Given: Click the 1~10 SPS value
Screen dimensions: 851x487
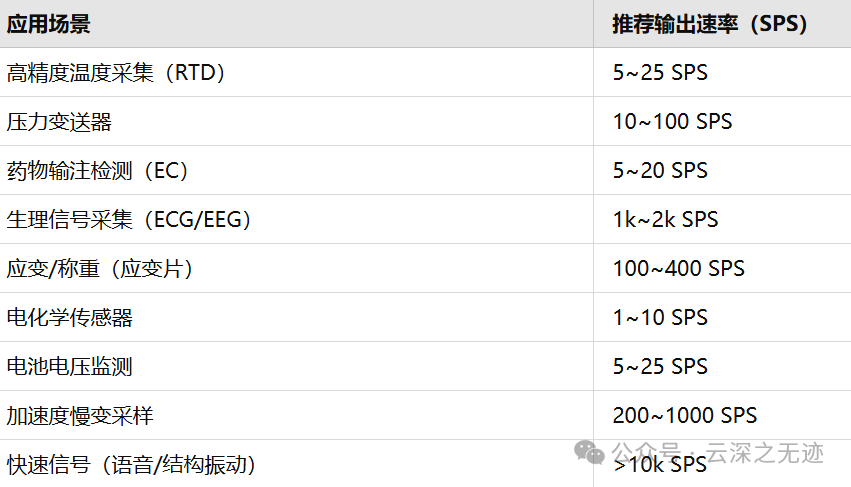Looking at the screenshot, I should pos(660,318).
